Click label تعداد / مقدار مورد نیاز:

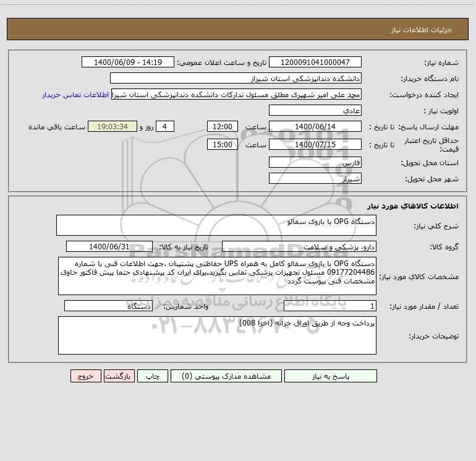(x=424, y=307)
